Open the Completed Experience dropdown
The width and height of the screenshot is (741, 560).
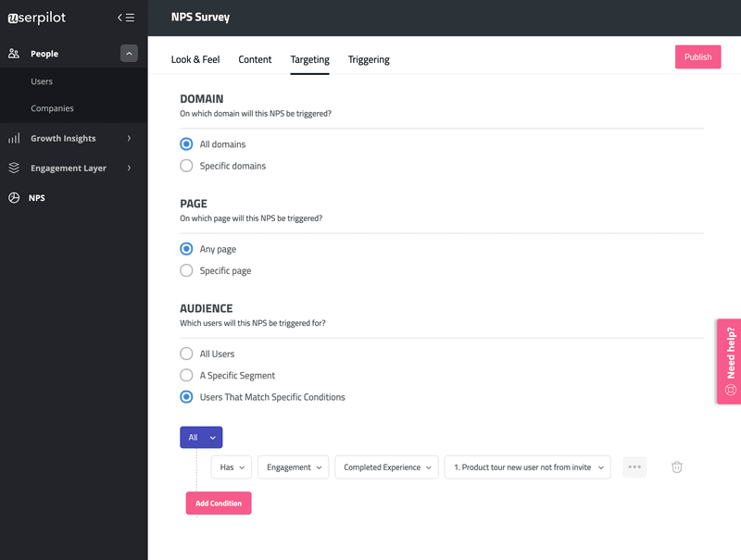[386, 467]
